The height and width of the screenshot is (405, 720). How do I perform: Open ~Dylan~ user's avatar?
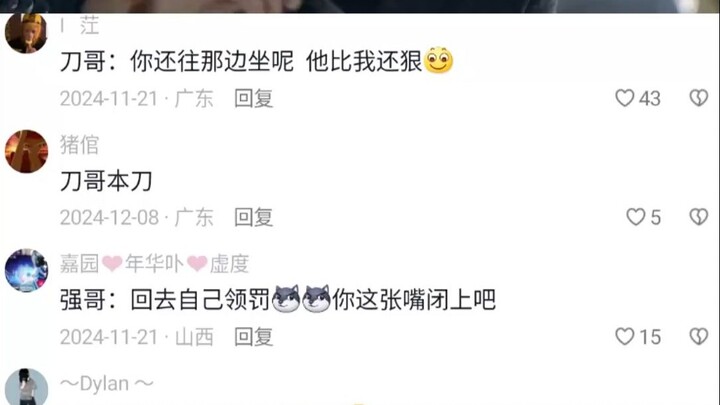pos(26,387)
